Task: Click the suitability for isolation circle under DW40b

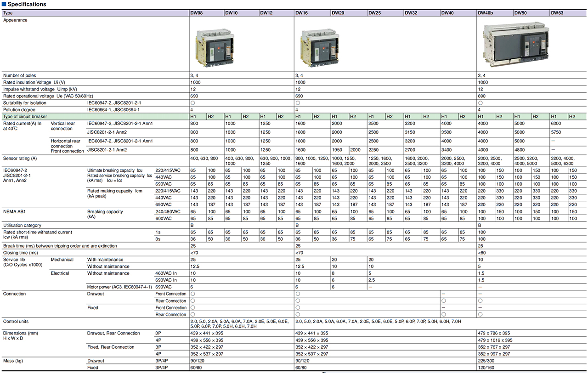Action: (480, 103)
